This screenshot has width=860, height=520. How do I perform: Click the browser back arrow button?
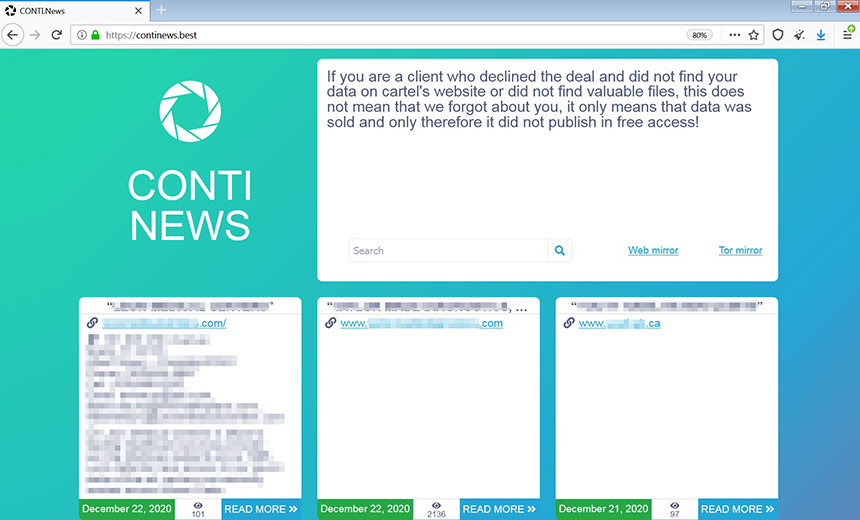point(12,35)
